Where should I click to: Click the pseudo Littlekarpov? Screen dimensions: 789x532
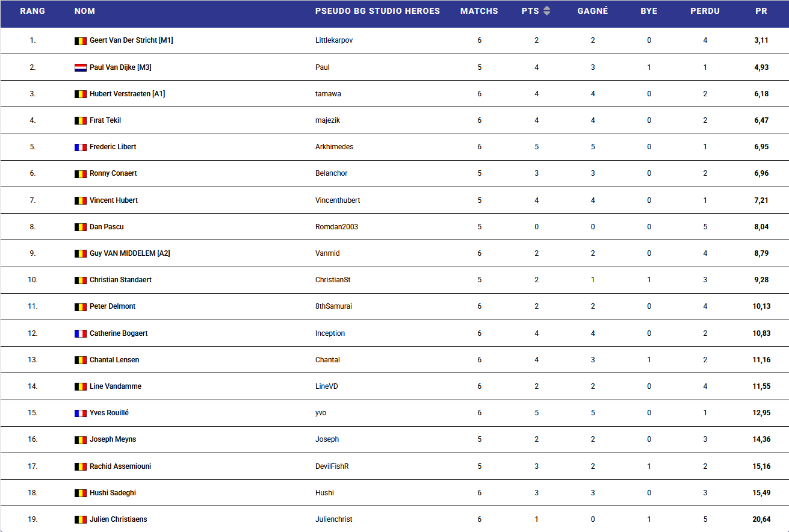334,40
